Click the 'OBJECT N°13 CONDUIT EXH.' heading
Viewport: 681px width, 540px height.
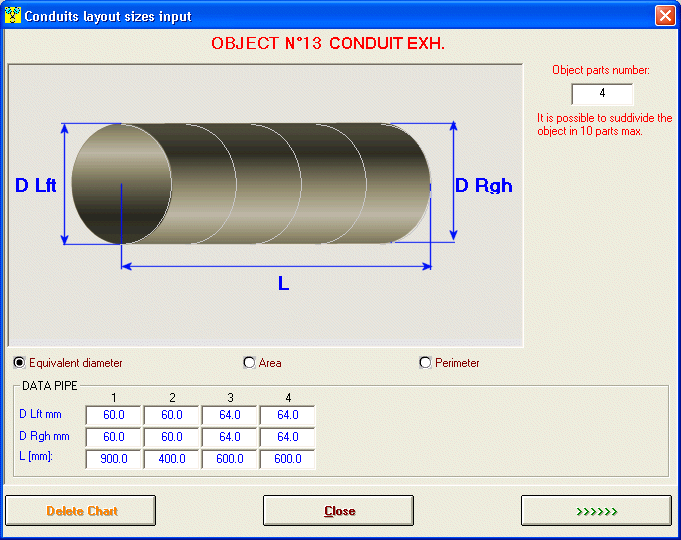(328, 43)
